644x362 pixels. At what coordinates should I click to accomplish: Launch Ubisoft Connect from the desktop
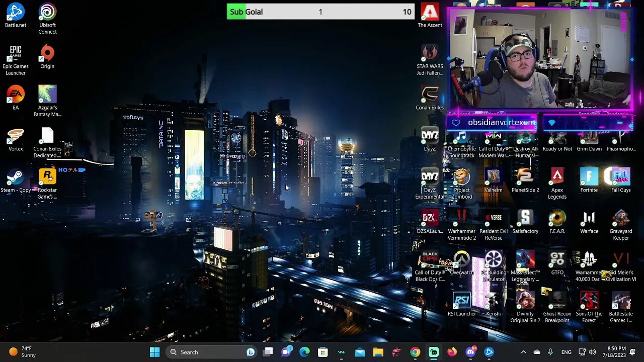coord(47,19)
